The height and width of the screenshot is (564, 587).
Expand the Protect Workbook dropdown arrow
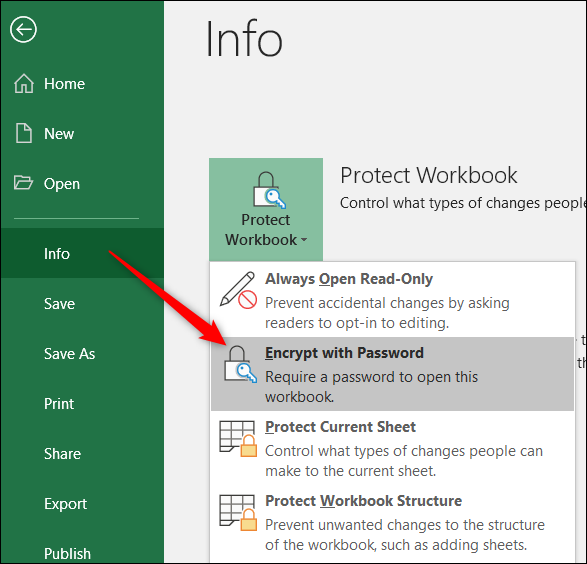304,240
